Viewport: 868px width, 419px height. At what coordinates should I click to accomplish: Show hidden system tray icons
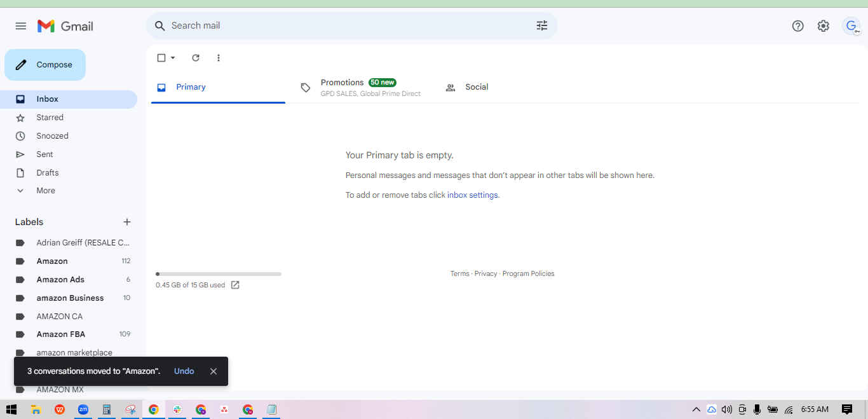696,409
